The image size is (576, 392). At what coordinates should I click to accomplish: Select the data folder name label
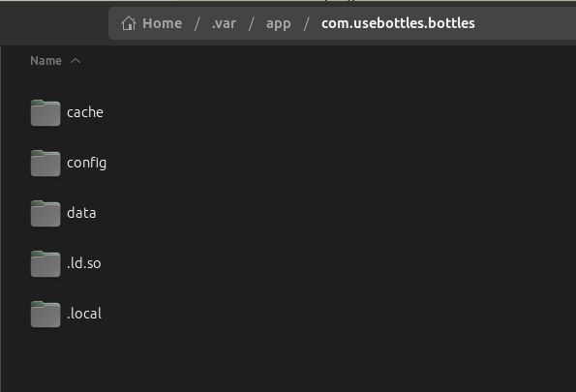click(81, 213)
